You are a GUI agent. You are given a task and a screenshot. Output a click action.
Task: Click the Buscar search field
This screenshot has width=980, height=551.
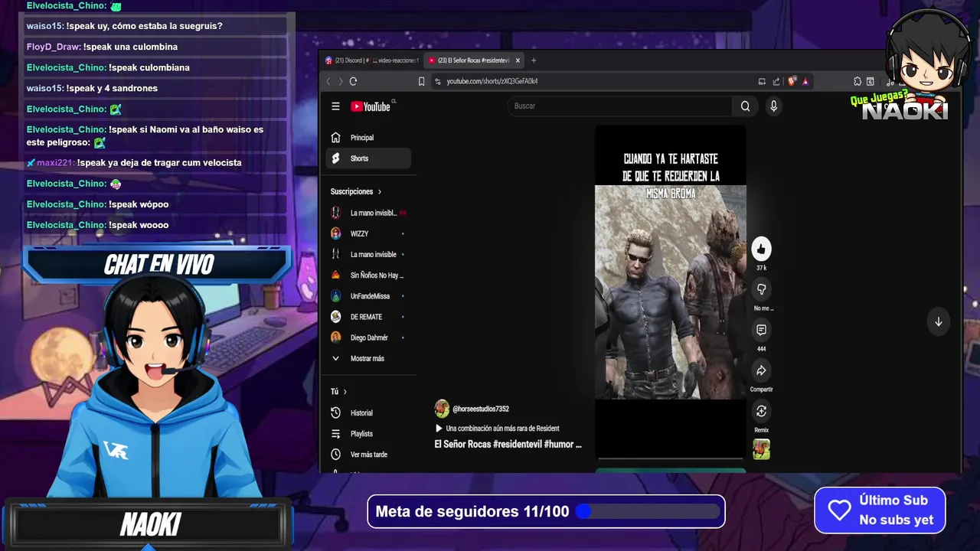pos(619,106)
